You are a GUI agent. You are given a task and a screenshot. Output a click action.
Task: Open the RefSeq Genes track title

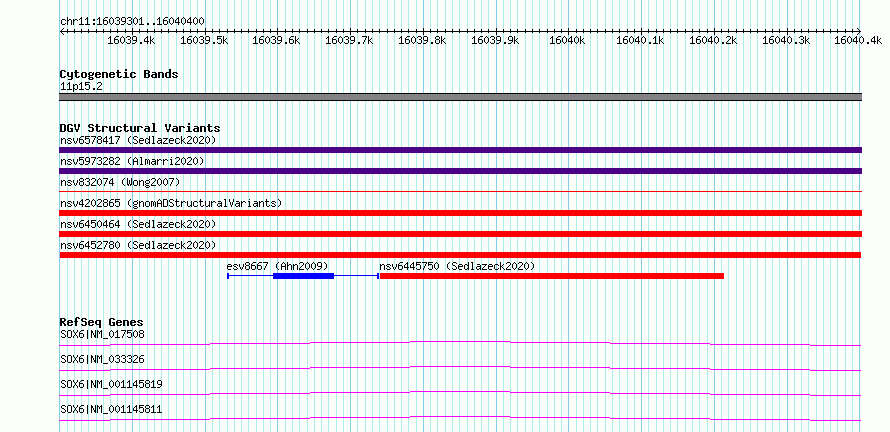click(x=102, y=323)
